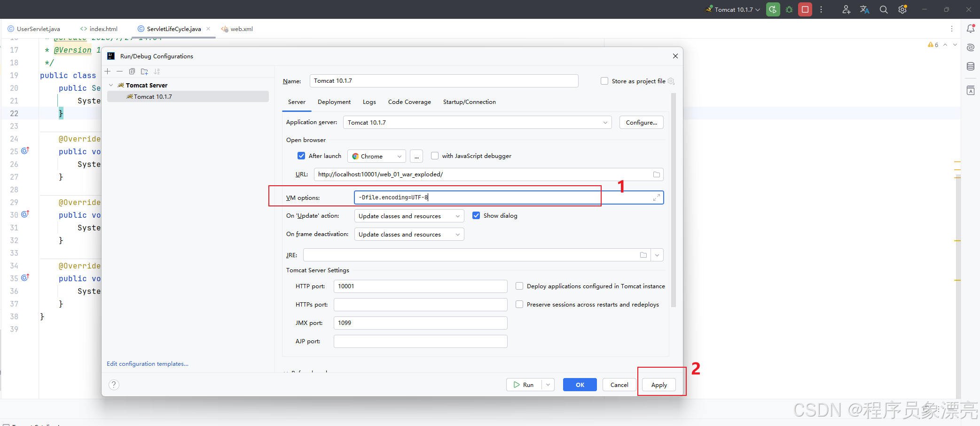Screen dimensions: 980x426
Task: Remove selected configuration with minus icon
Action: tap(120, 71)
